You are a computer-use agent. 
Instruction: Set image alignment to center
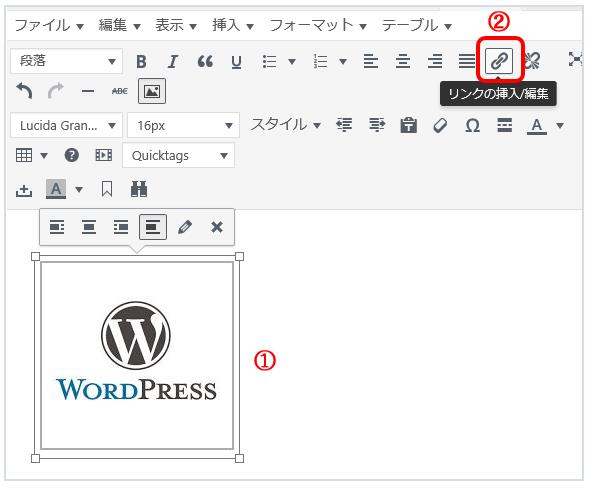click(x=89, y=227)
